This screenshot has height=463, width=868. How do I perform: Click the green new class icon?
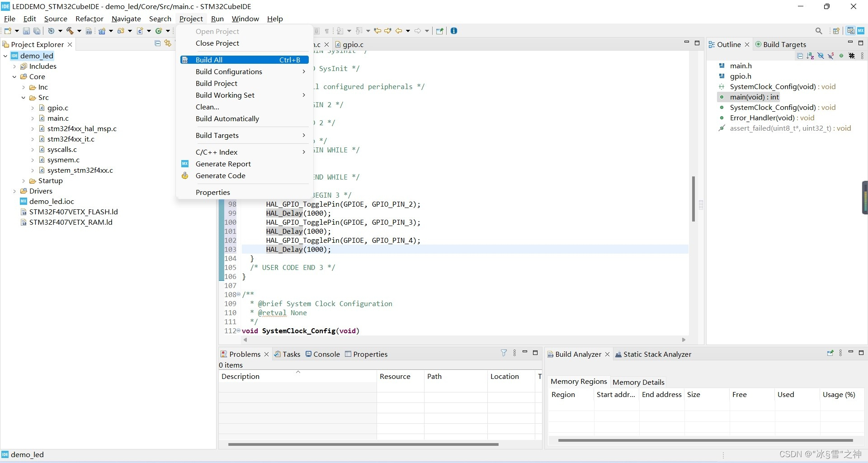(159, 31)
